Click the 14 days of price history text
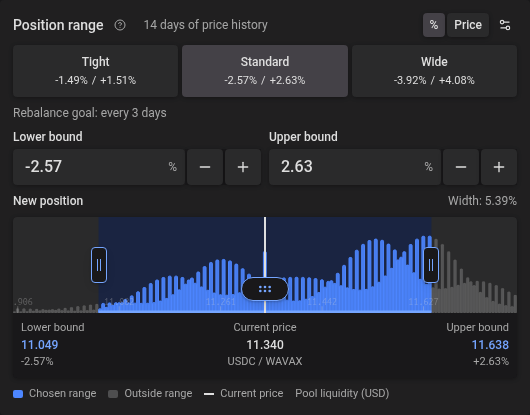Image resolution: width=530 pixels, height=415 pixels. [x=206, y=25]
